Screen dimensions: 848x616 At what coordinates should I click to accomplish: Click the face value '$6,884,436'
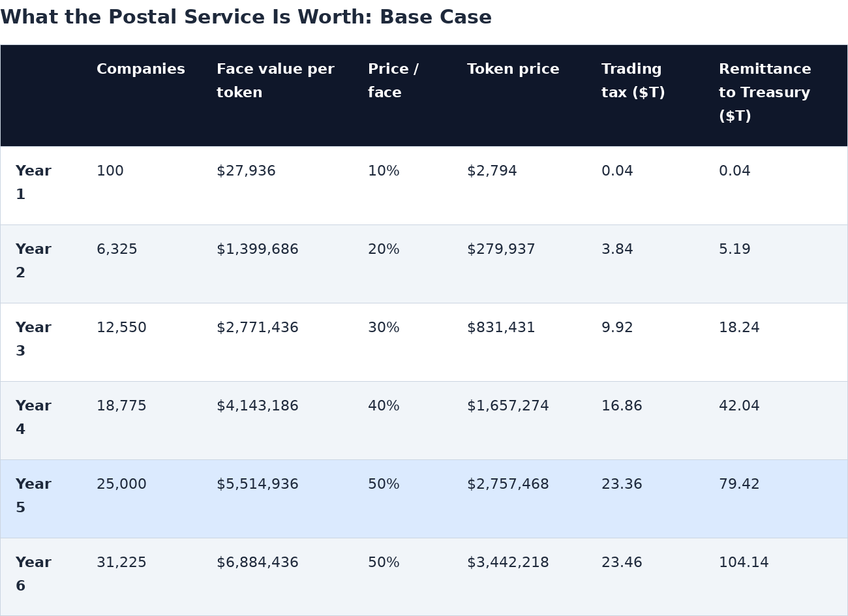pyautogui.click(x=258, y=563)
